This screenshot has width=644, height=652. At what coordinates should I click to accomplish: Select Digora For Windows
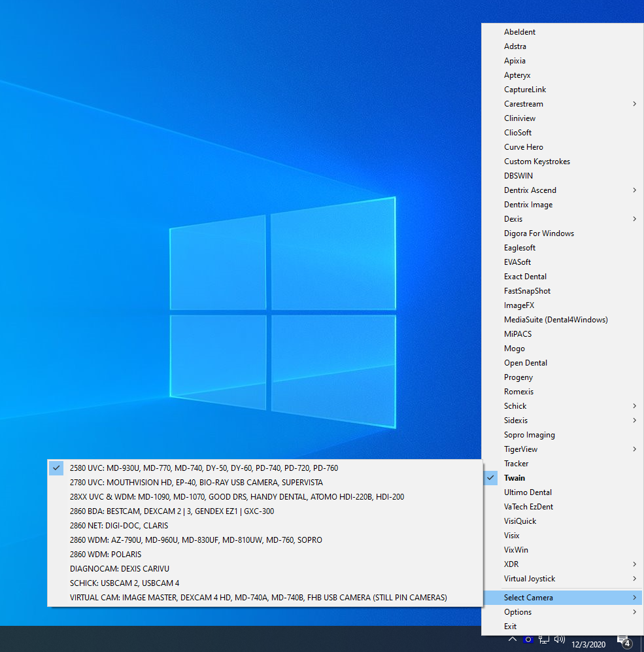(x=562, y=233)
